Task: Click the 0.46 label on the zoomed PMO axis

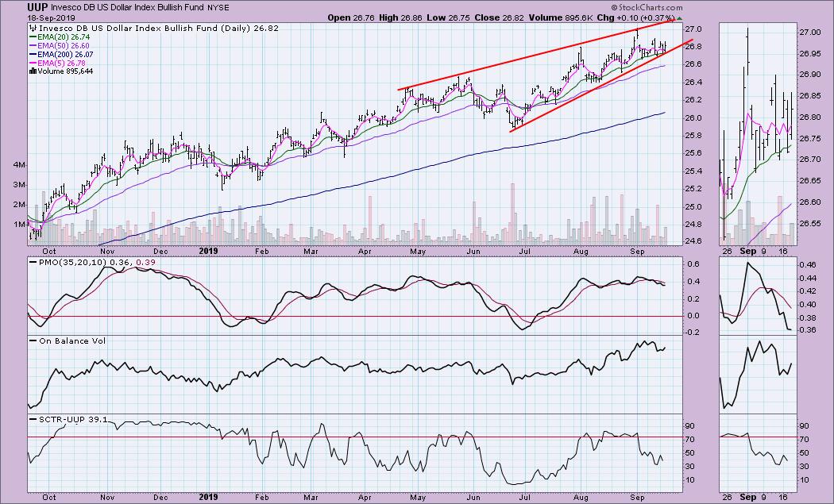Action: 808,264
